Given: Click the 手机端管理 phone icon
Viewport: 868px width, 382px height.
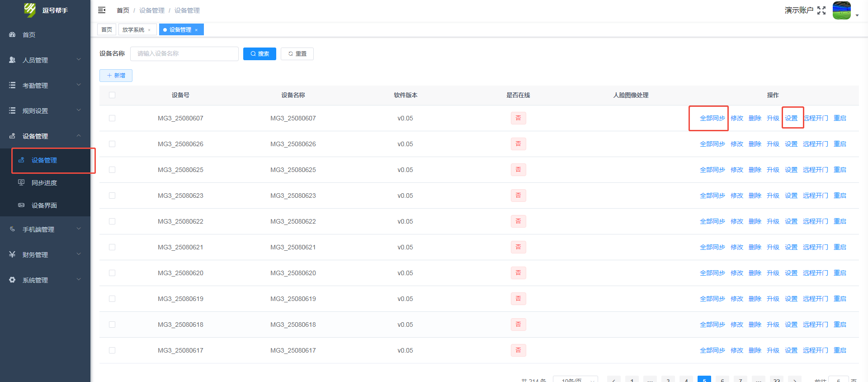Looking at the screenshot, I should click(x=12, y=229).
